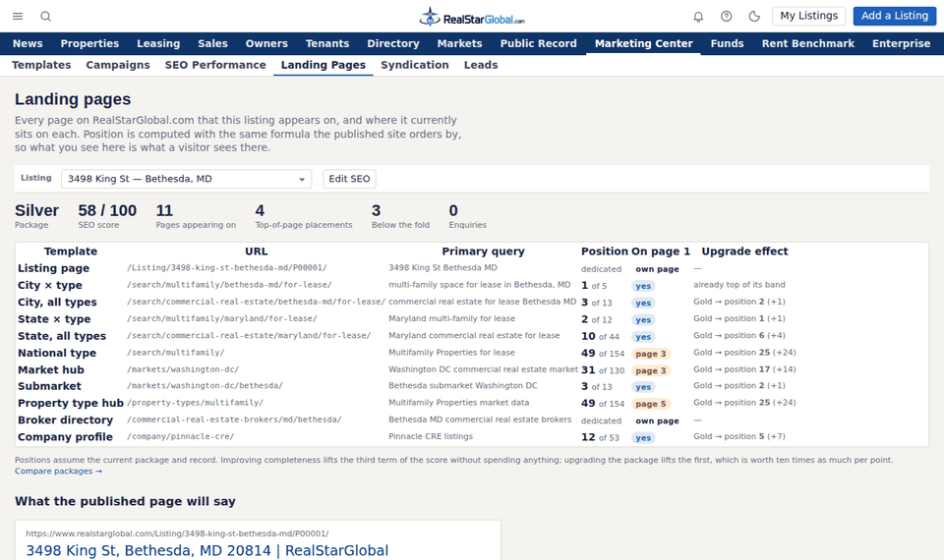Click the Upgrade effect column header
The image size is (944, 560).
coord(744,252)
